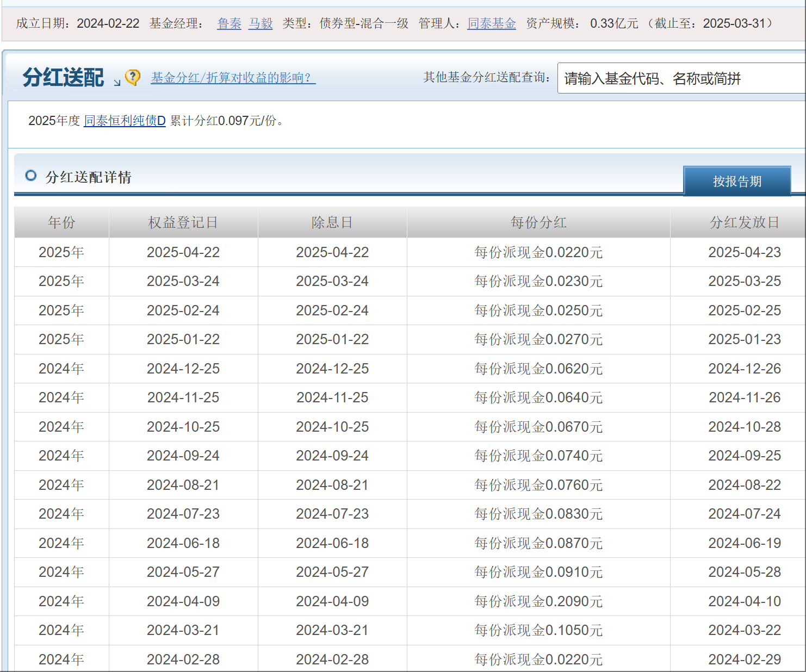The height and width of the screenshot is (672, 806).
Task: Select 权益登记日 cell 2024-11-25
Action: (183, 397)
